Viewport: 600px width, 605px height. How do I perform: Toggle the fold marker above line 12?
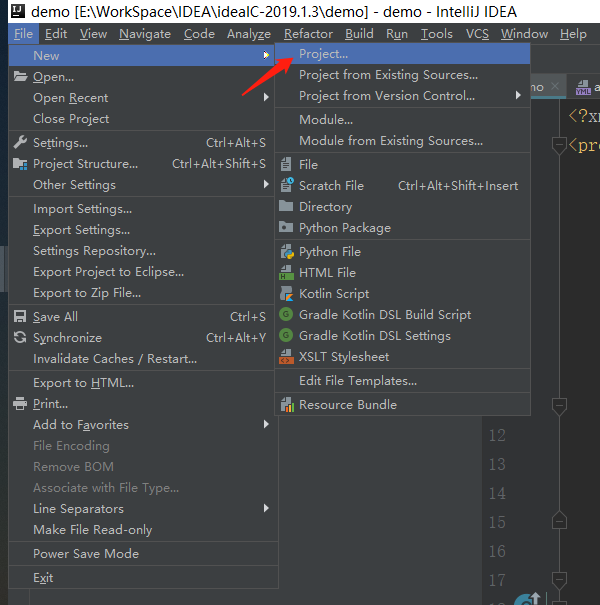pyautogui.click(x=559, y=407)
